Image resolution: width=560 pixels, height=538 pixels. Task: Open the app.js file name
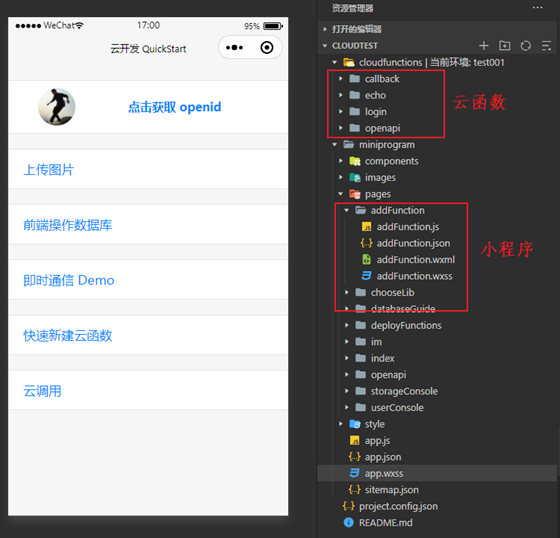tap(377, 440)
